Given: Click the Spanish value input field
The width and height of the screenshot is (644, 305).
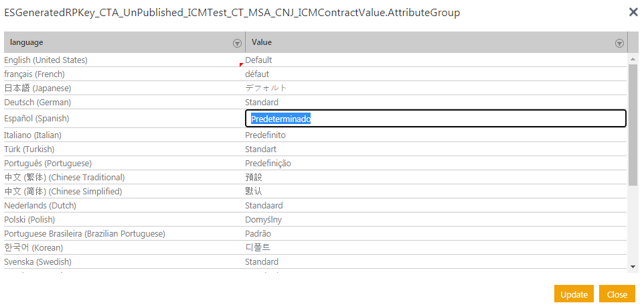Looking at the screenshot, I should [435, 119].
